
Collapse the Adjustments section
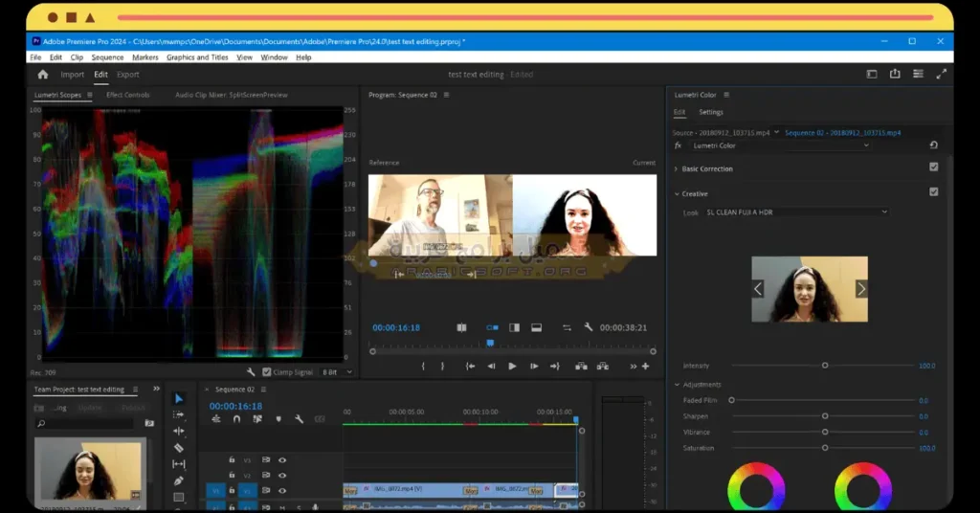[x=677, y=385]
